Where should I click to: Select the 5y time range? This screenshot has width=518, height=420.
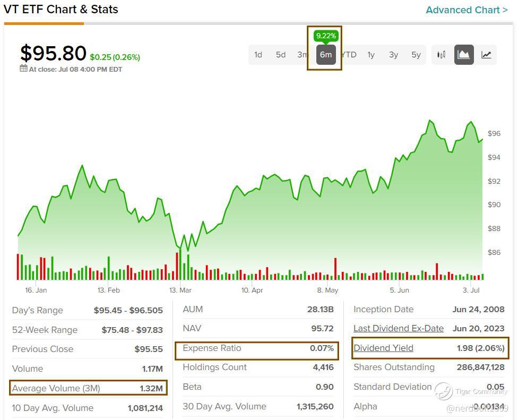pyautogui.click(x=416, y=55)
